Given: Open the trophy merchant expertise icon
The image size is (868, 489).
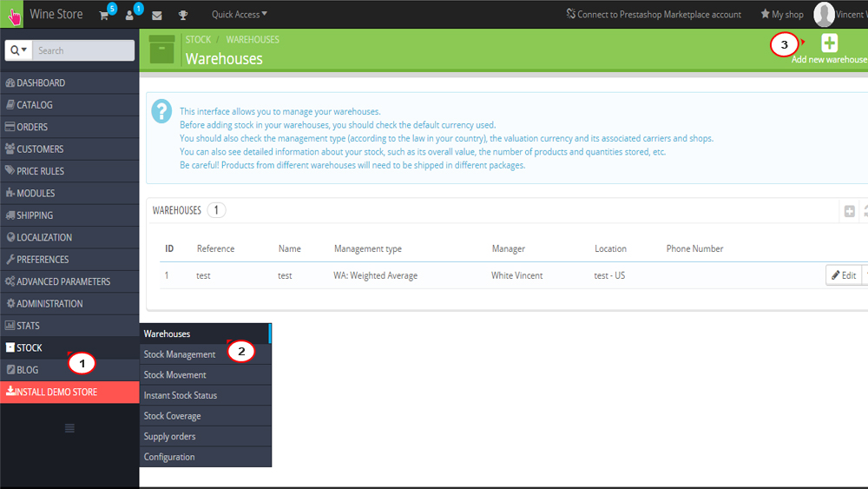Looking at the screenshot, I should click(183, 16).
